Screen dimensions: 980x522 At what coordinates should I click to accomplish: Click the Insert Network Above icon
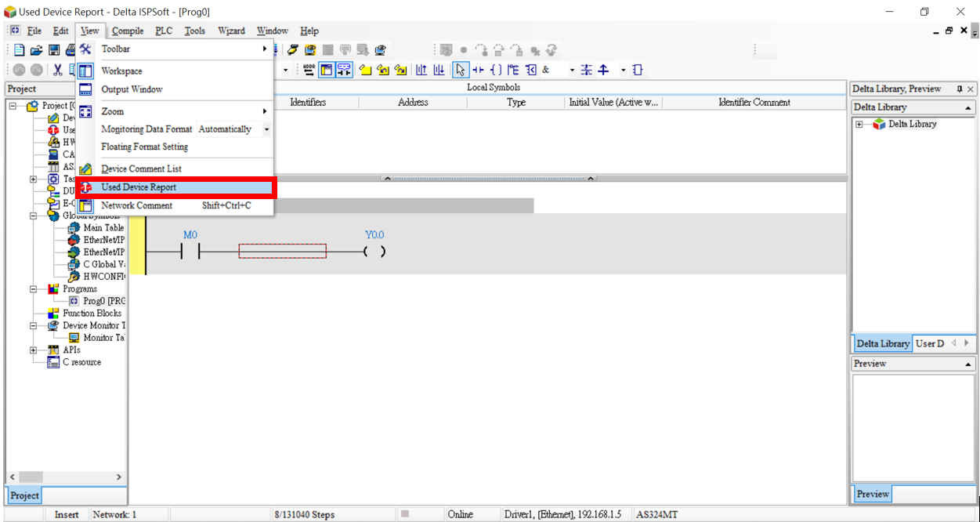point(421,69)
